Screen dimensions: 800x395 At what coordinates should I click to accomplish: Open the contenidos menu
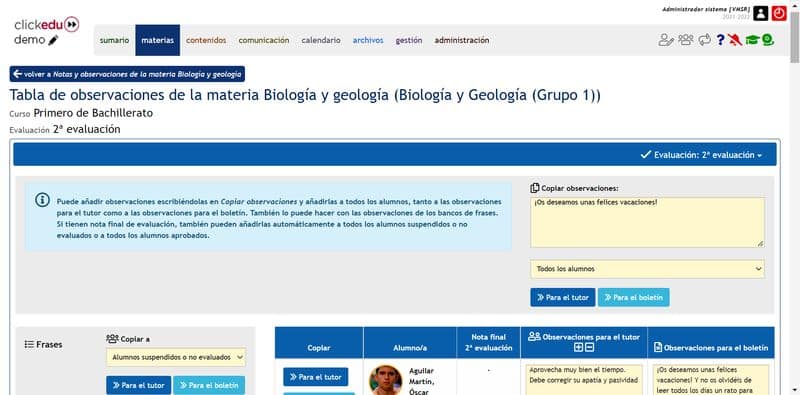[x=206, y=40]
